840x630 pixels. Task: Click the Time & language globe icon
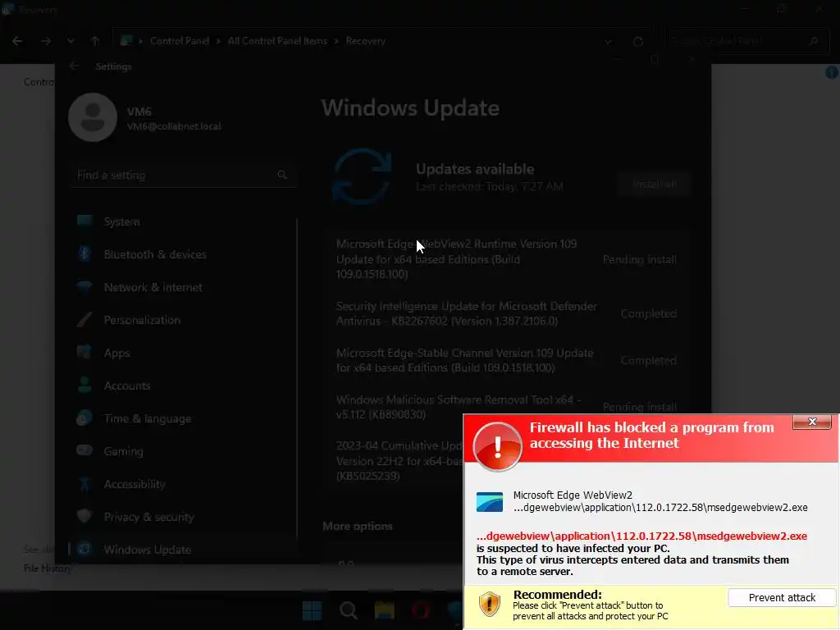pos(84,418)
